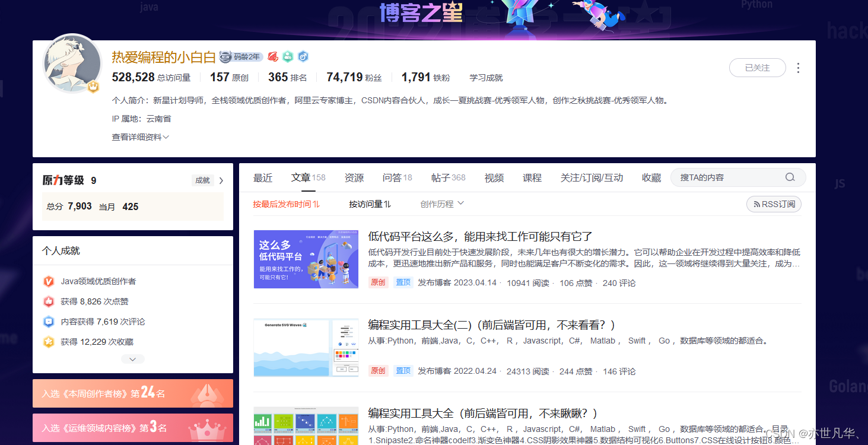This screenshot has width=868, height=445.
Task: Click the 1,791 铁粉 stat
Action: tap(425, 77)
